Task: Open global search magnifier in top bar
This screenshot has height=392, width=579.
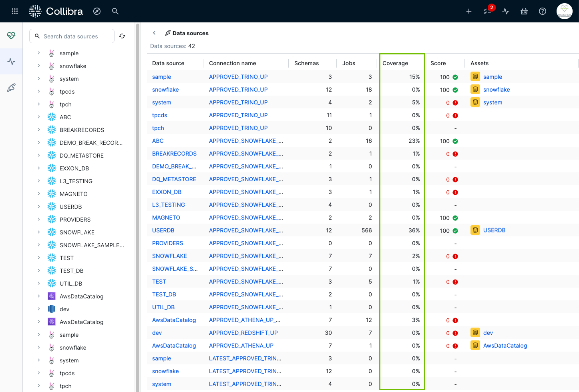Action: coord(115,11)
